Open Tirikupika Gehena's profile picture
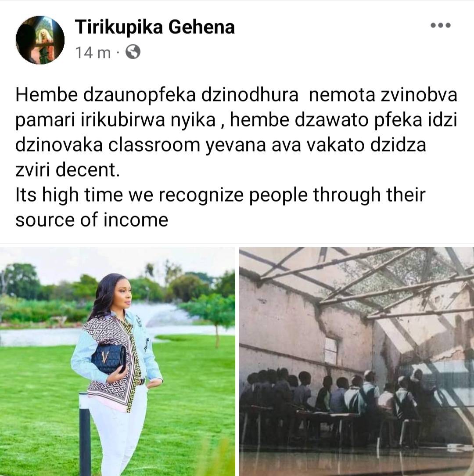The height and width of the screenshot is (476, 474). [x=40, y=40]
